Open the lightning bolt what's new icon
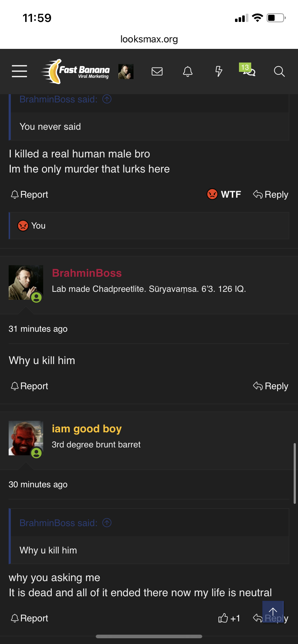298x644 pixels. click(218, 72)
